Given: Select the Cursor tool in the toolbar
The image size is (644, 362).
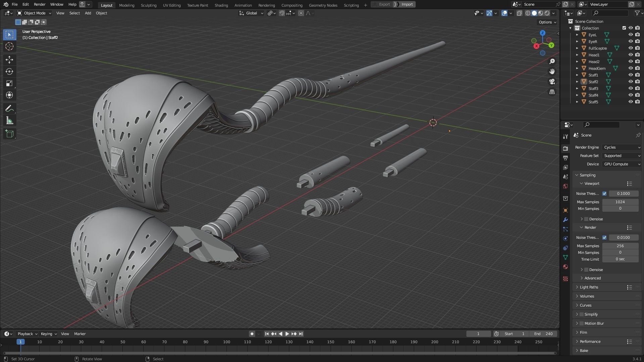Looking at the screenshot, I should point(9,46).
